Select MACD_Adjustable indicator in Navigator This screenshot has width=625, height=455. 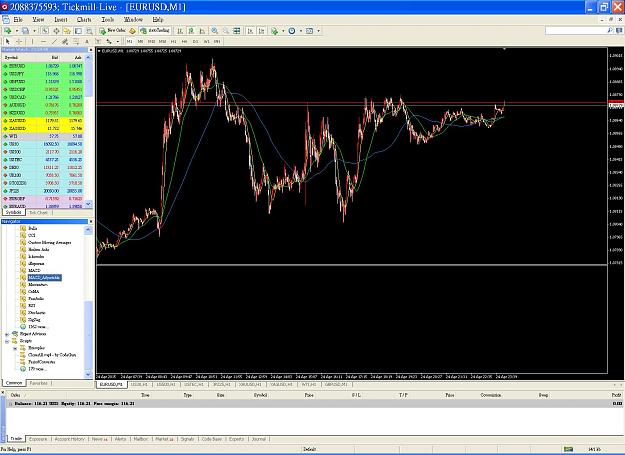pos(45,278)
